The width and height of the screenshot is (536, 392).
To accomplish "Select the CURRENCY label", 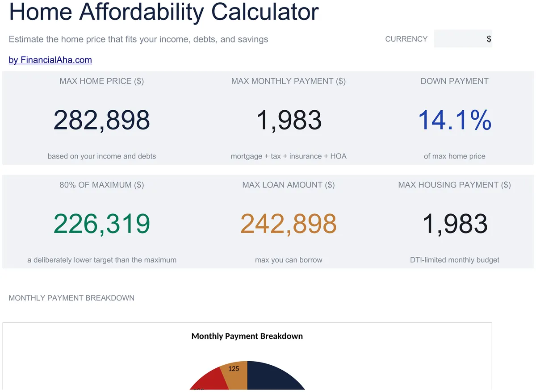I will tap(406, 39).
